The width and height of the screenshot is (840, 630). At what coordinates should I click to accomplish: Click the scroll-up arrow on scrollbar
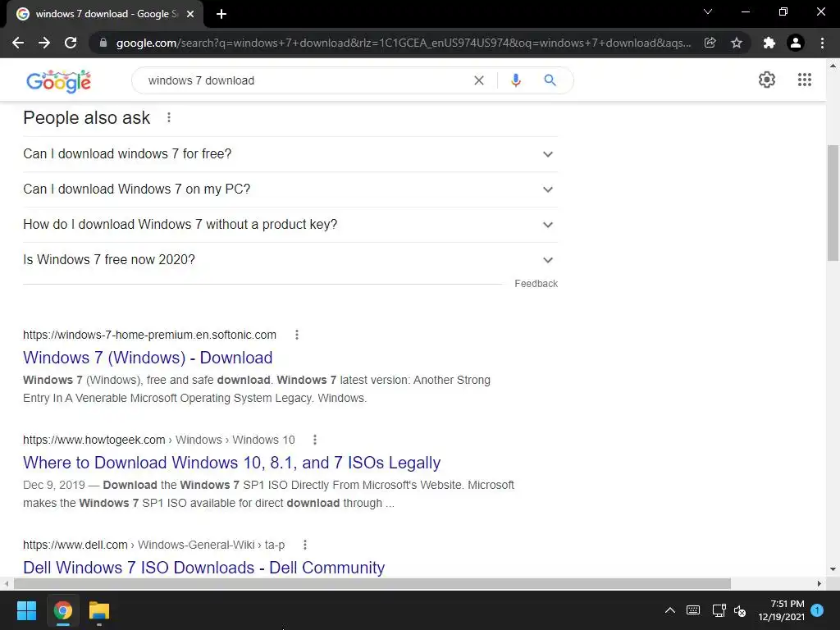(x=833, y=66)
